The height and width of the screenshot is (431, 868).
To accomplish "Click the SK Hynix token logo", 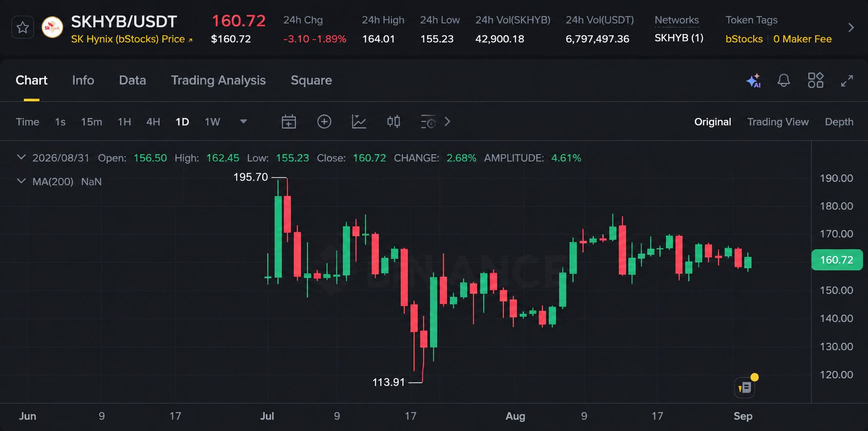I will (x=52, y=27).
